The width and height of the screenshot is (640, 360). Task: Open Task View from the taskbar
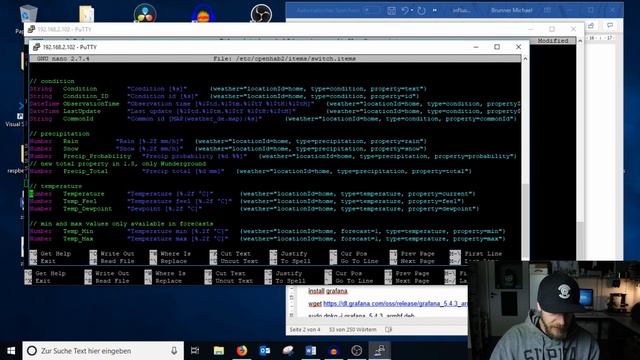tap(195, 351)
